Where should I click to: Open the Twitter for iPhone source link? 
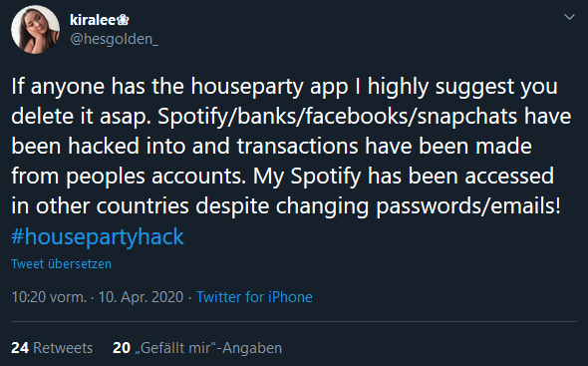pos(254,297)
